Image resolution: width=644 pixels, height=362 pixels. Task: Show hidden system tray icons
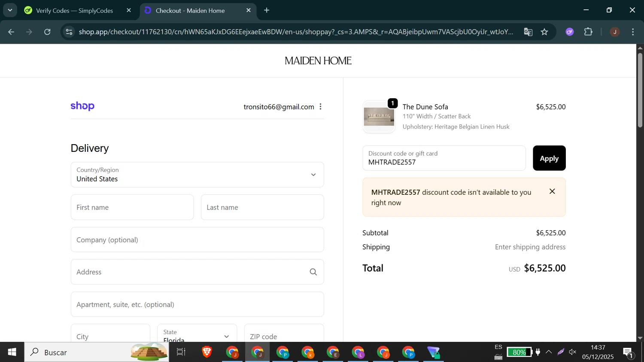tap(549, 352)
